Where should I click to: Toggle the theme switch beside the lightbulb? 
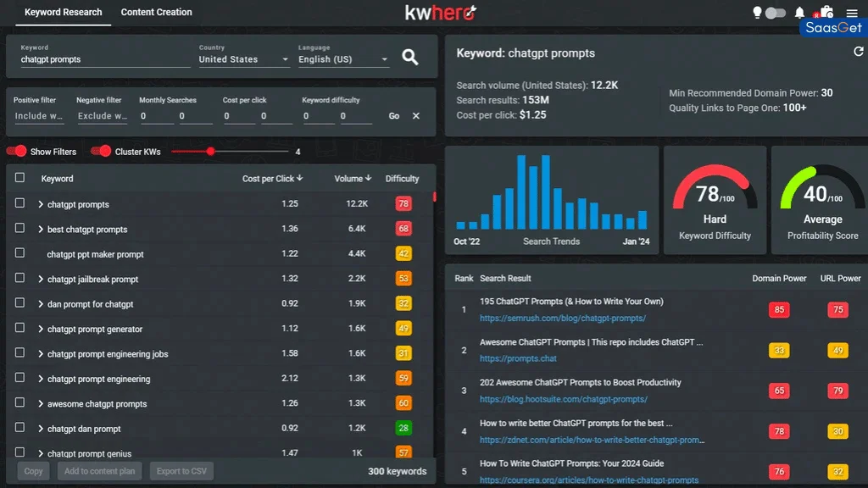point(775,13)
